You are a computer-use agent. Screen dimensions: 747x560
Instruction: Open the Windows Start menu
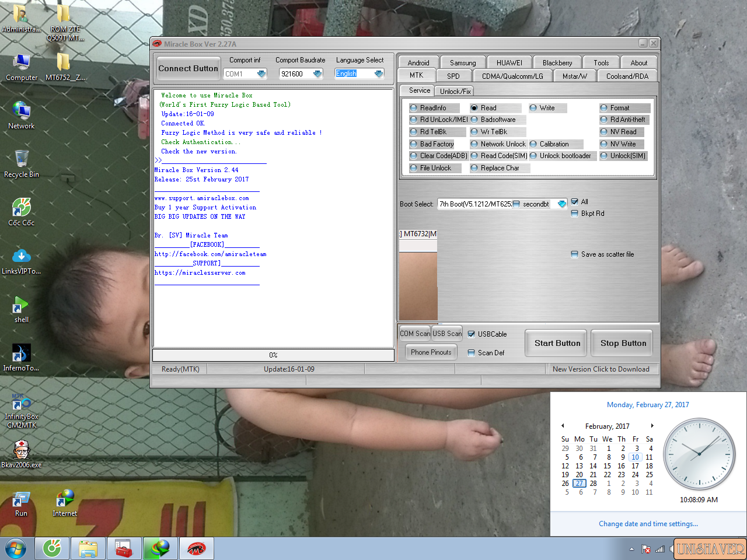pos(16,548)
